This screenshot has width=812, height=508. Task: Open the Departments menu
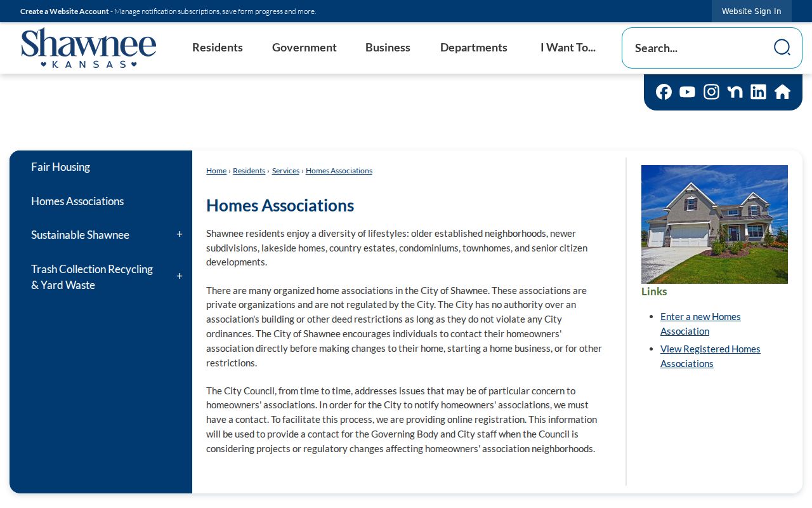tap(474, 48)
